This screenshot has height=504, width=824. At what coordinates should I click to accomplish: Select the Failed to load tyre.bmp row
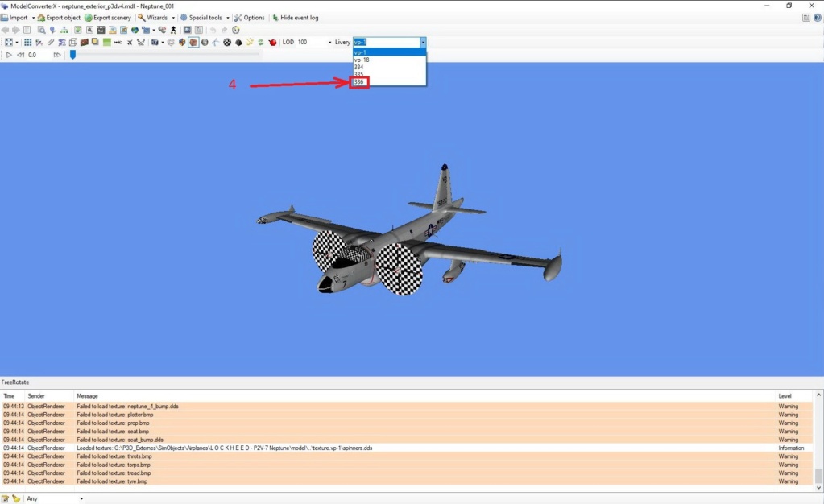coord(408,481)
